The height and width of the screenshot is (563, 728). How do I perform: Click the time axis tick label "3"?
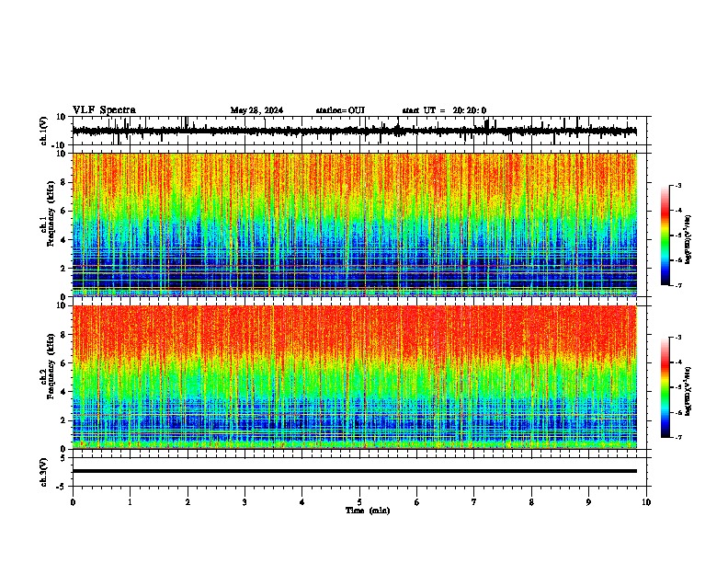coord(245,502)
